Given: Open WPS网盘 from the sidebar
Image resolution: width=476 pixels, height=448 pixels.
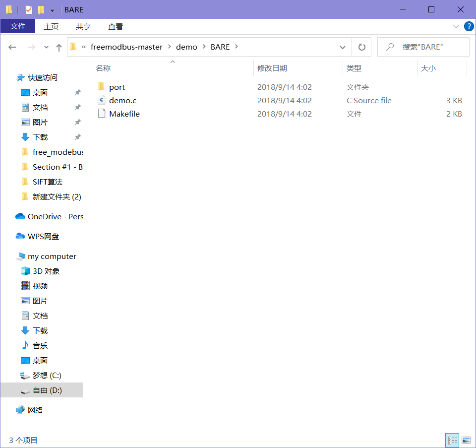Looking at the screenshot, I should 41,236.
